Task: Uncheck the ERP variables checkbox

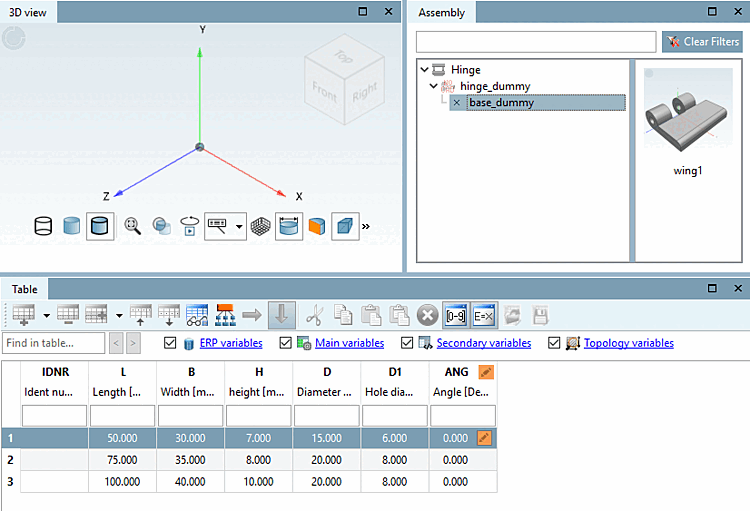Action: pos(170,343)
